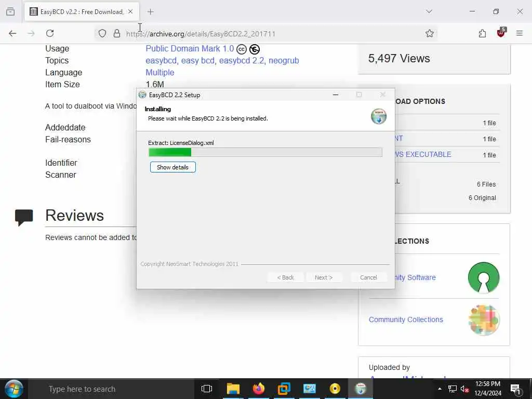
Task: Click the taskbar search box
Action: 110,389
